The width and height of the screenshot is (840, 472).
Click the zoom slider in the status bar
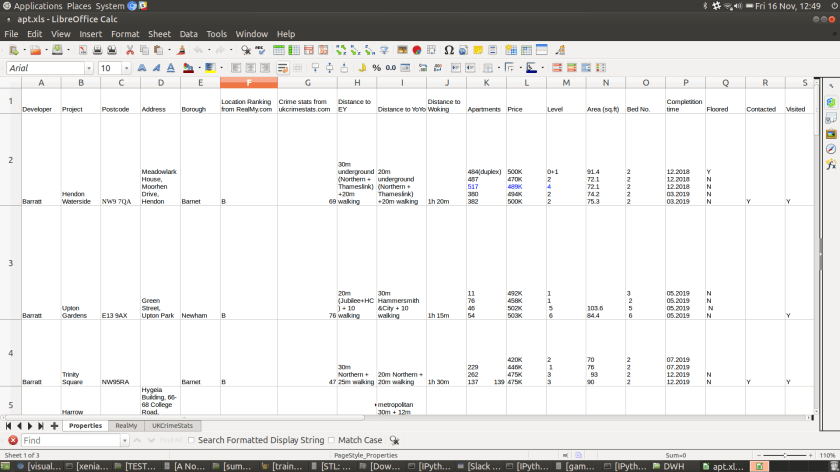(784, 455)
